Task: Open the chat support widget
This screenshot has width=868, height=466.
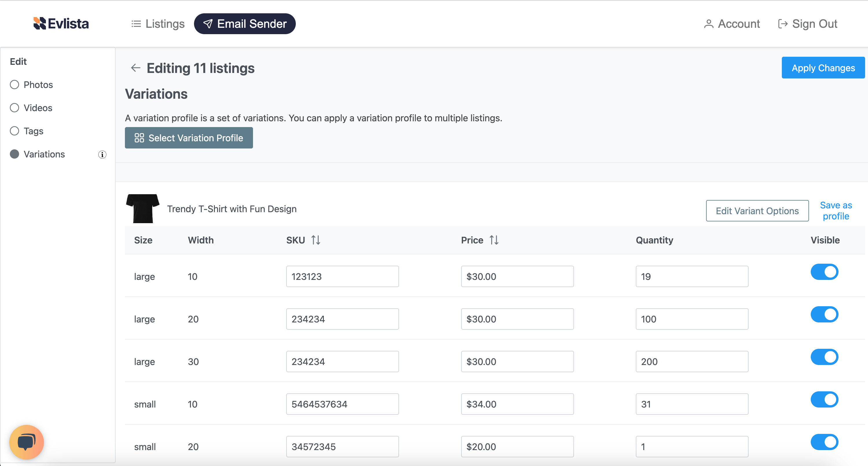Action: point(27,442)
